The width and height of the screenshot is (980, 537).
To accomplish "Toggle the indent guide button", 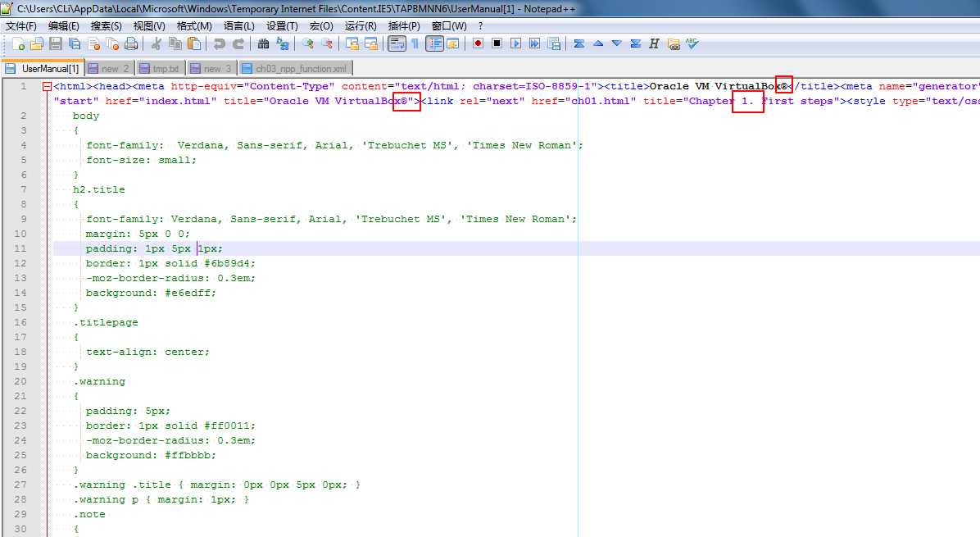I will [x=434, y=43].
